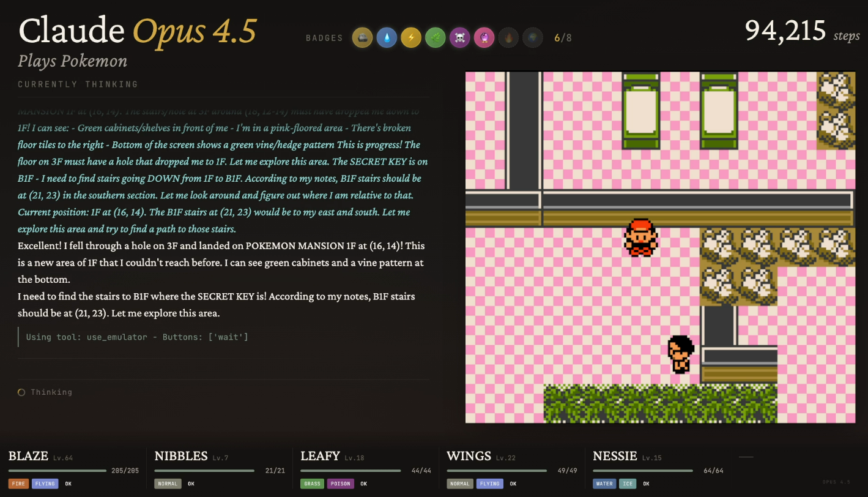Click the LEAFY party member name

(321, 456)
